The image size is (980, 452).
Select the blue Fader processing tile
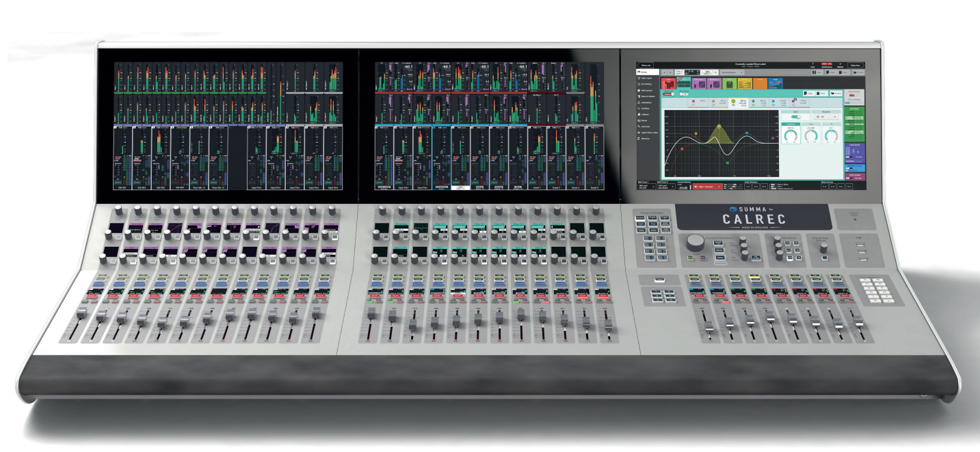[775, 83]
